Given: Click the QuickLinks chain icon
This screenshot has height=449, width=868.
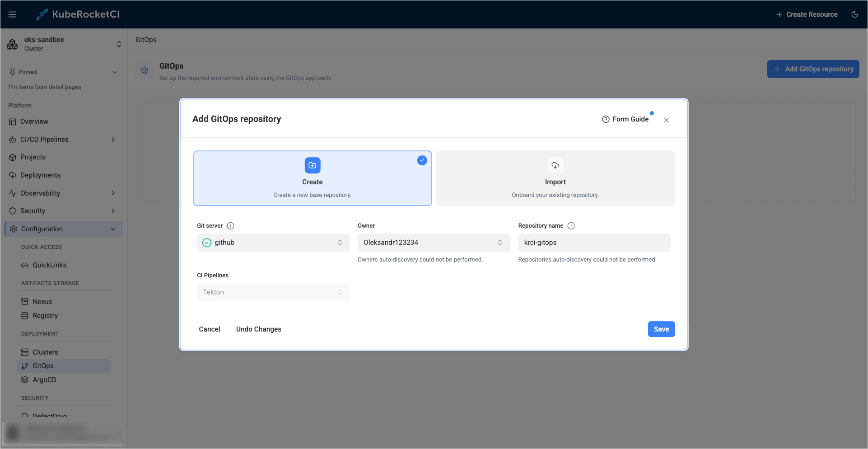Looking at the screenshot, I should (25, 265).
